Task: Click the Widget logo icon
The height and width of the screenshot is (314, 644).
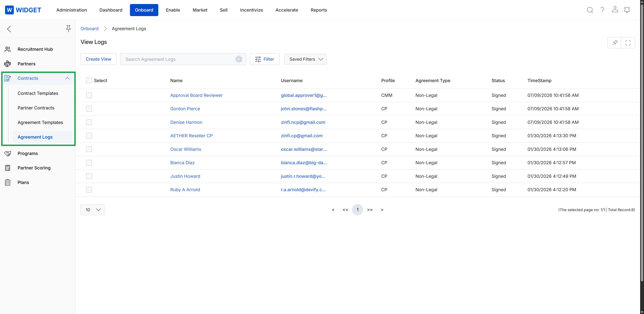Action: 9,10
